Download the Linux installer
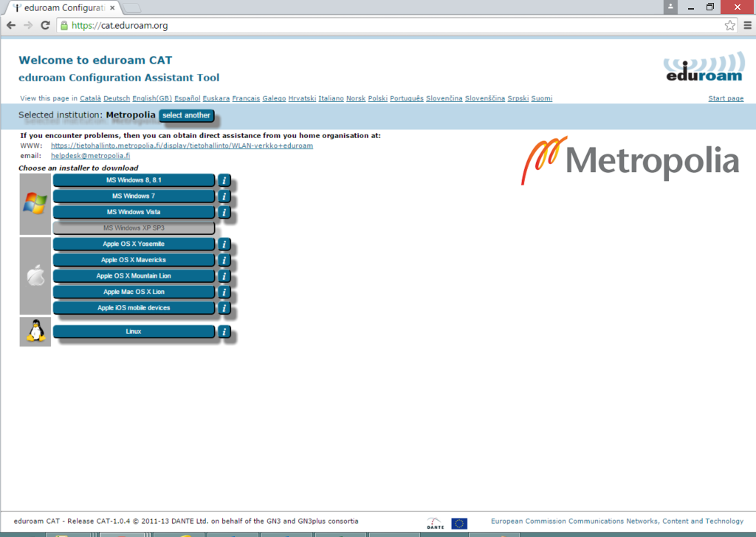The image size is (756, 537). tap(134, 332)
